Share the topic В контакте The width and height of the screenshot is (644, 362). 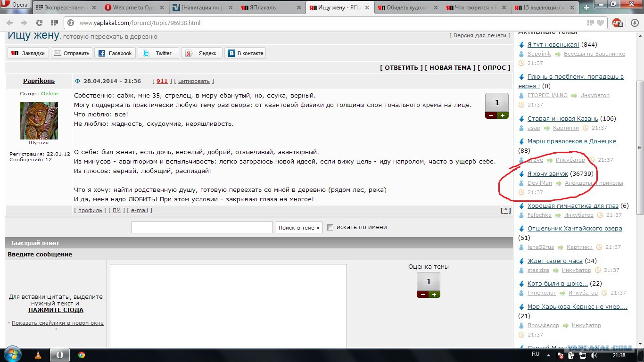(245, 53)
